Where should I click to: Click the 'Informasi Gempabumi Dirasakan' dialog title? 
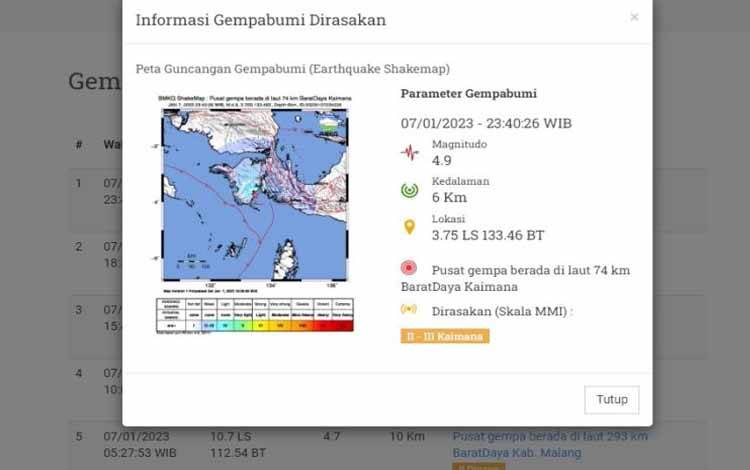pyautogui.click(x=261, y=20)
